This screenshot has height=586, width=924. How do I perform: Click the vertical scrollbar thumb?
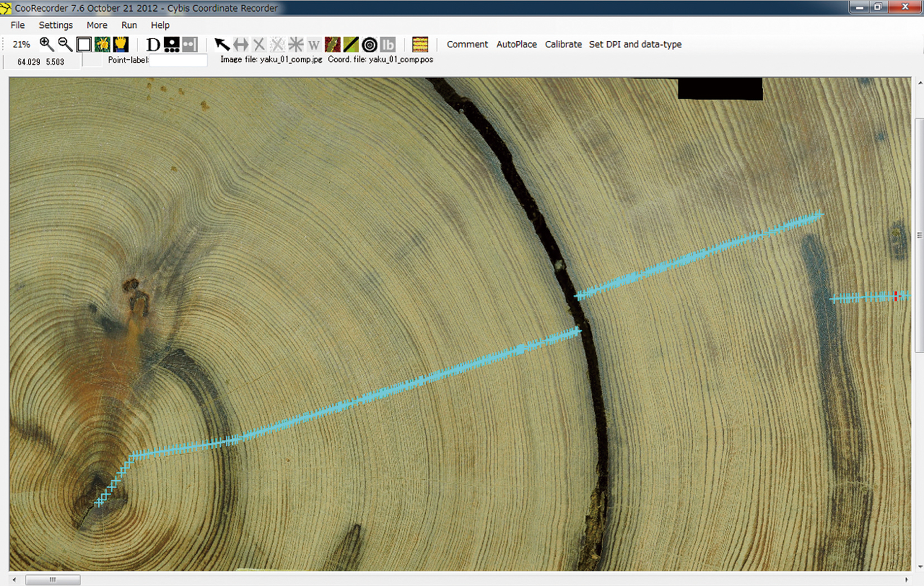click(x=919, y=235)
